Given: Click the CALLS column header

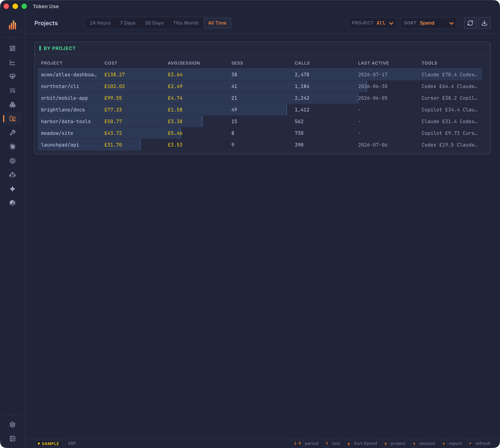Looking at the screenshot, I should (x=302, y=63).
